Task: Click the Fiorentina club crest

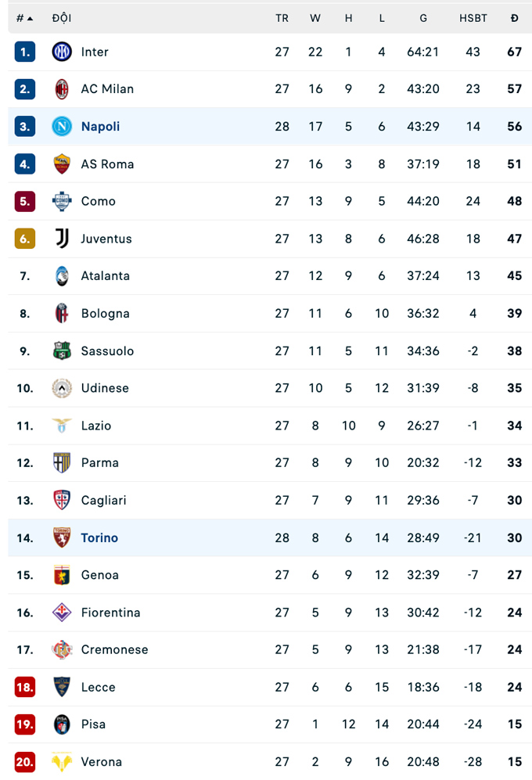Action: (x=62, y=613)
